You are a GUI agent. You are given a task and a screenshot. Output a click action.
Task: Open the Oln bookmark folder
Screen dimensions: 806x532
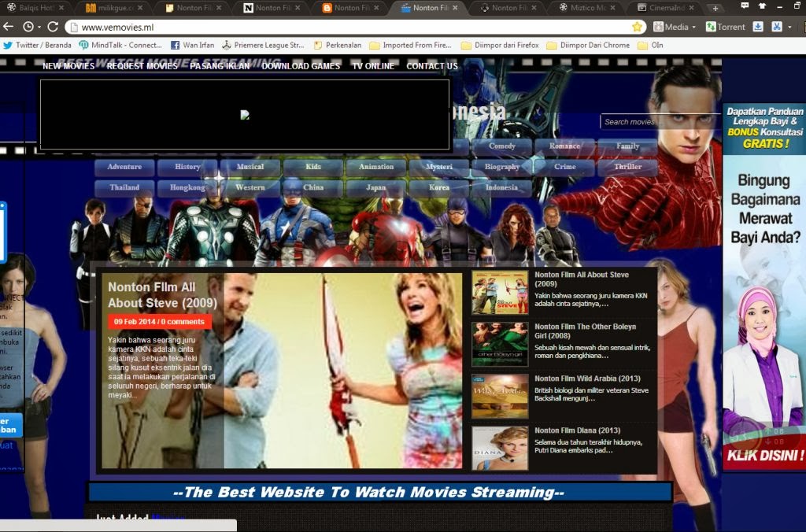651,45
